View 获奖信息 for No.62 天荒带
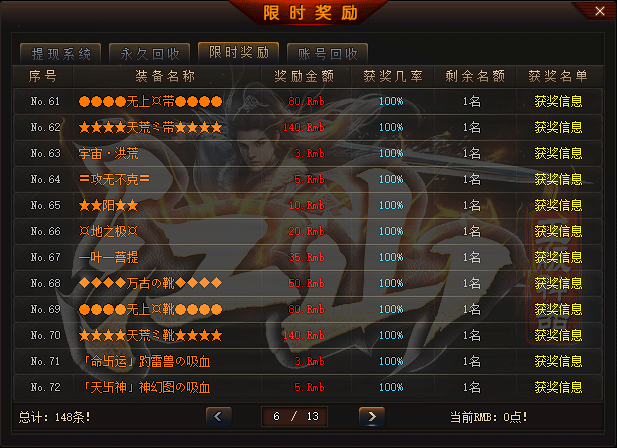617x448 pixels. pos(558,127)
